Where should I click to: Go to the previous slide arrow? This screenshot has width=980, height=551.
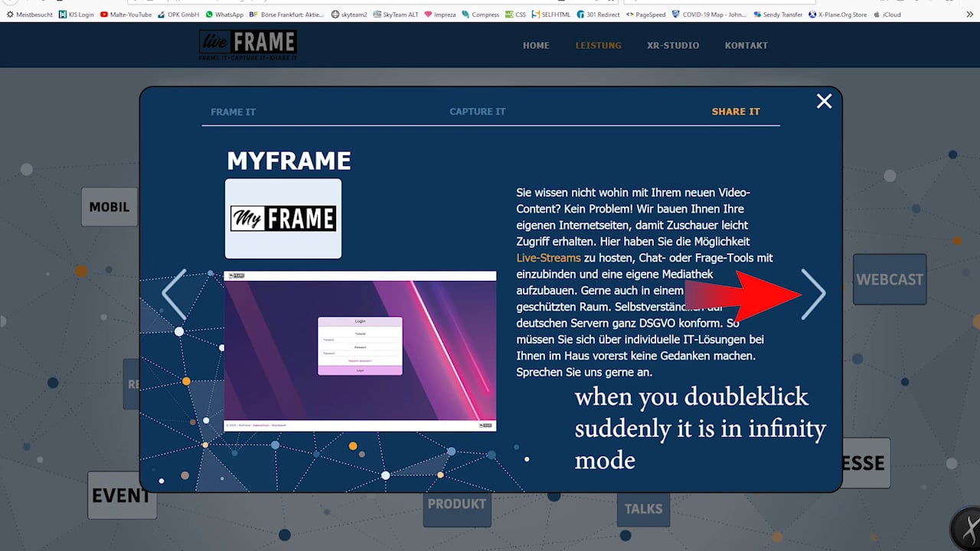(x=175, y=294)
